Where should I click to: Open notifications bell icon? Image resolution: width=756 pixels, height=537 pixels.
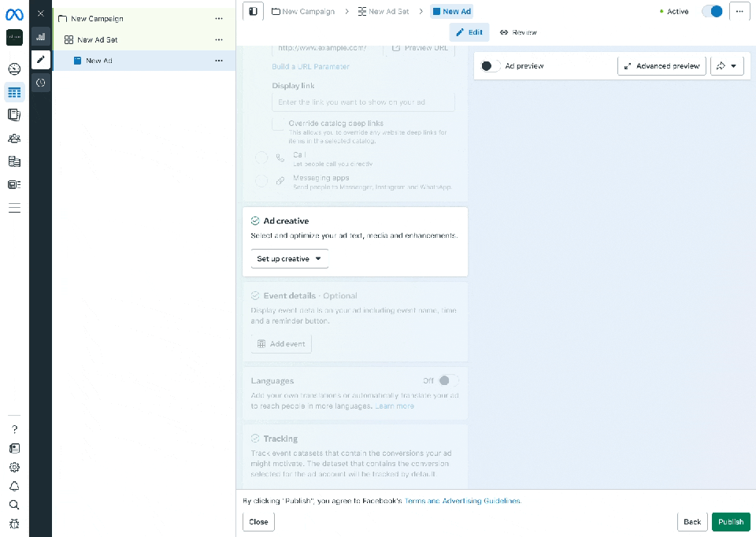(14, 486)
